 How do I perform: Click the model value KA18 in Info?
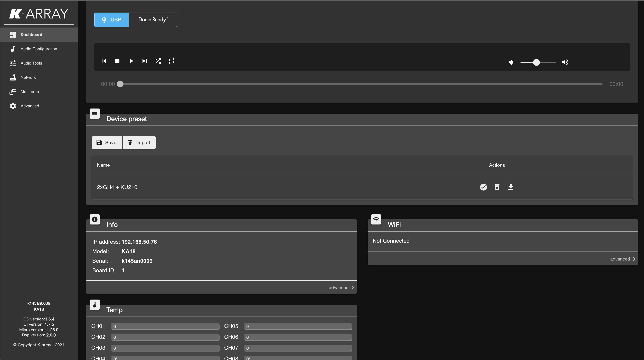128,251
